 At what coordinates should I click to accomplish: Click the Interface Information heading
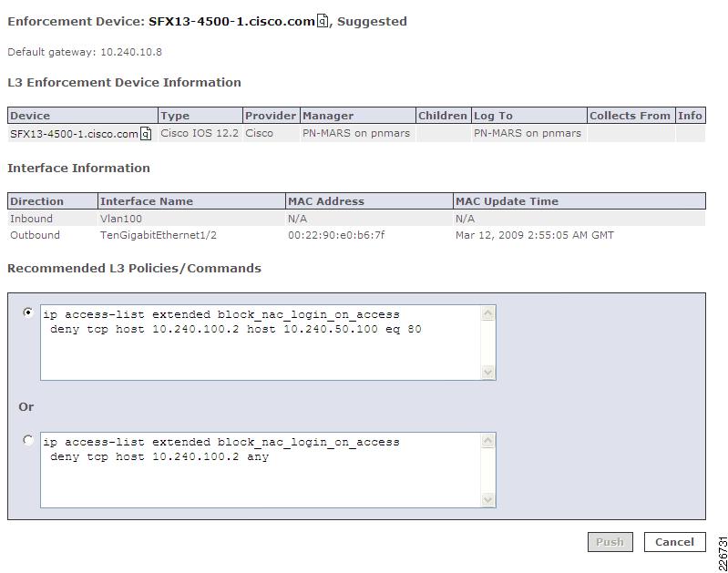point(78,169)
